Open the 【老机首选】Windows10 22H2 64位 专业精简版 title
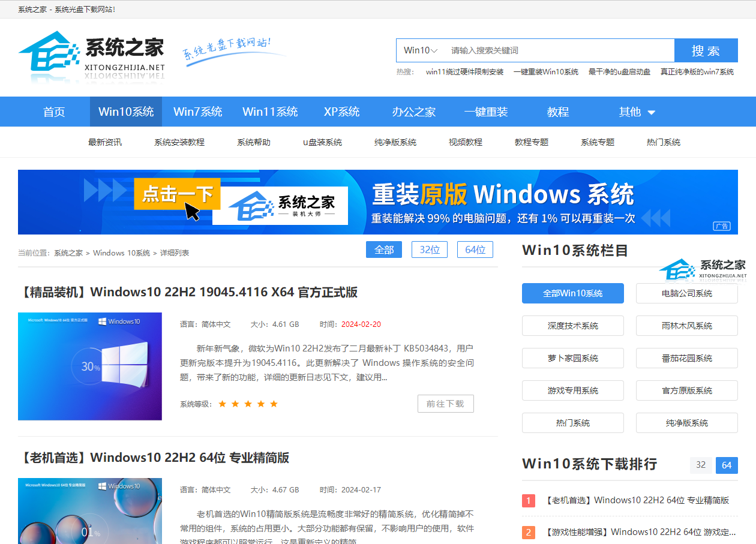This screenshot has height=544, width=756. (154, 458)
